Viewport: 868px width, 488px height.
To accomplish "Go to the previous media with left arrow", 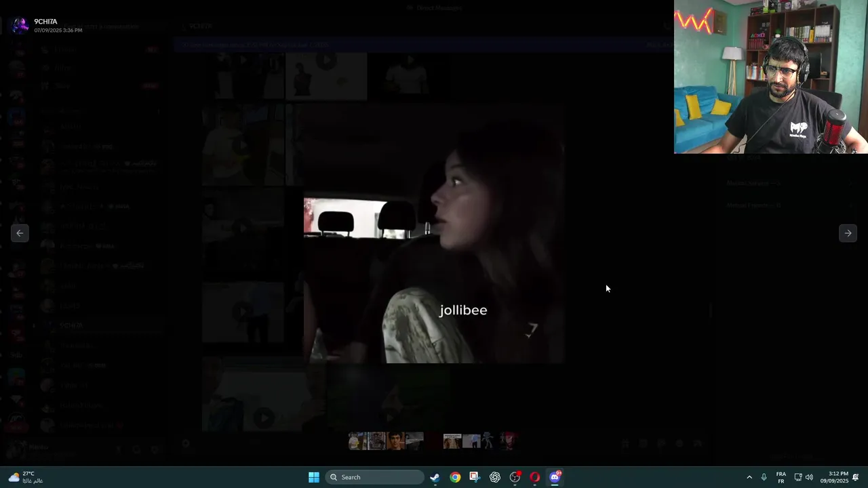I will [x=20, y=233].
